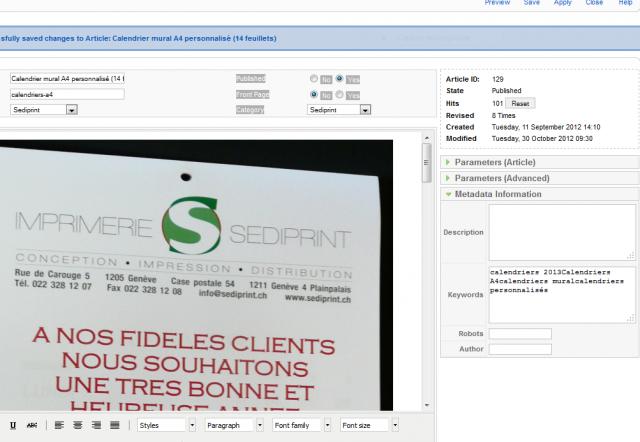Open the Category dropdown showing Sediprint
Image resolution: width=640 pixels, height=442 pixels.
(x=339, y=110)
